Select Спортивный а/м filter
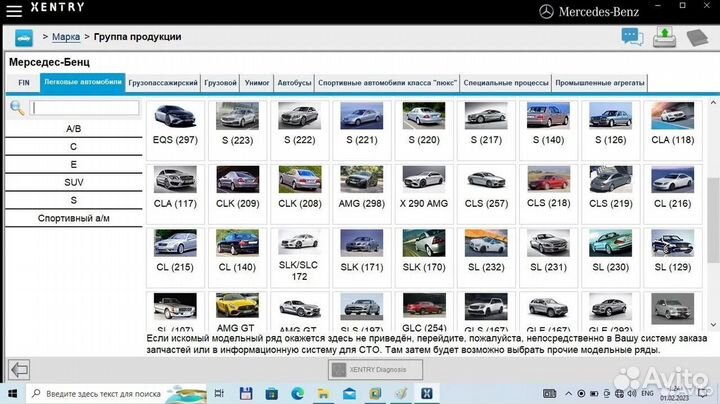This screenshot has width=720, height=404. click(73, 217)
